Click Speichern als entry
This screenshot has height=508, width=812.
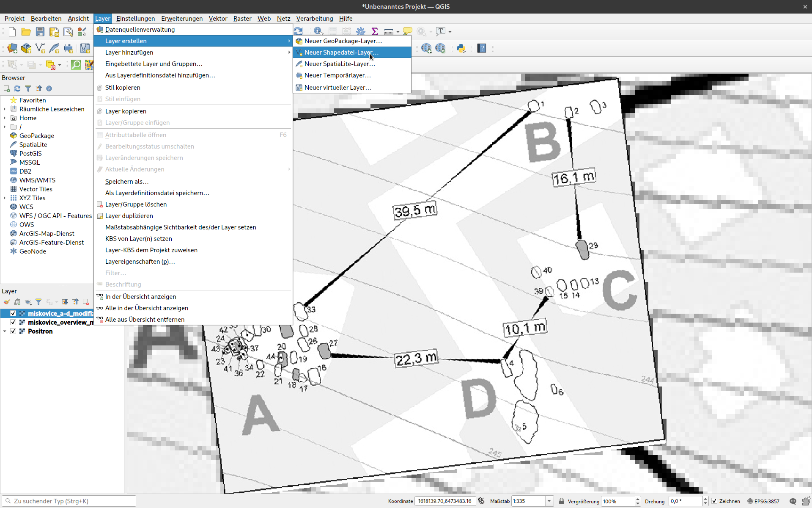point(193,182)
